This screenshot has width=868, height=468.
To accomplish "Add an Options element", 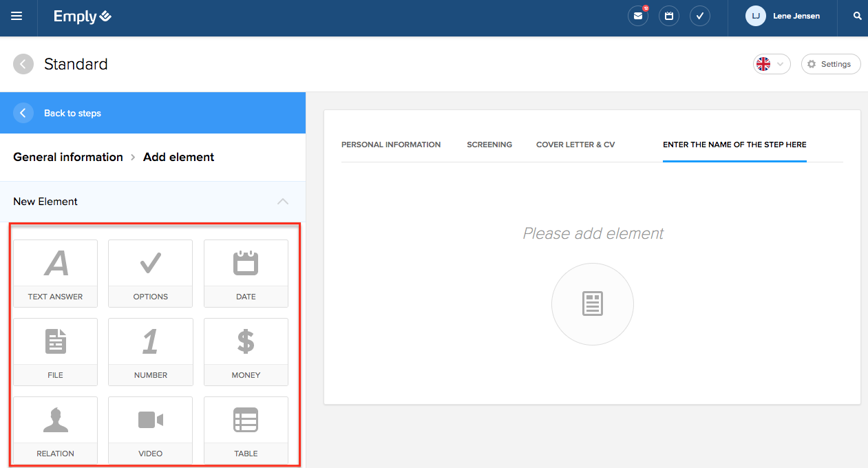I will coord(150,273).
